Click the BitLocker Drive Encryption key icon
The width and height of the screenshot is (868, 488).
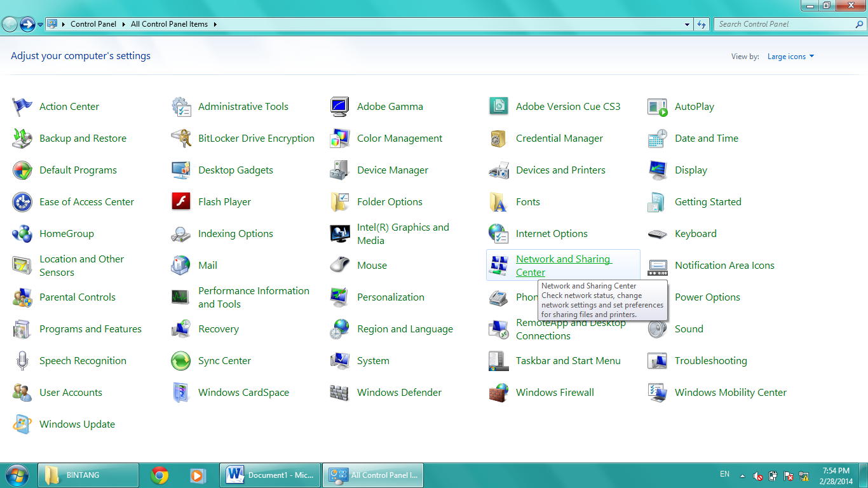tap(181, 139)
